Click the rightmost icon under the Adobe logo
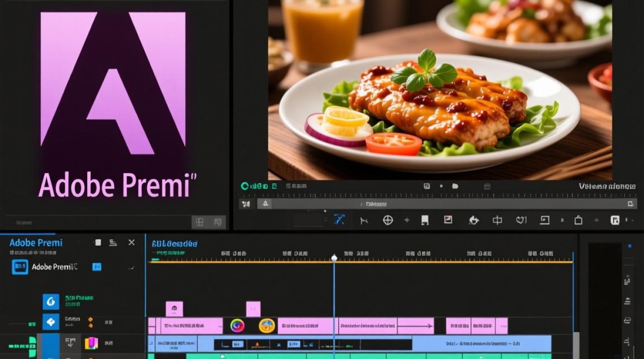The height and width of the screenshot is (359, 644). pyautogui.click(x=218, y=222)
